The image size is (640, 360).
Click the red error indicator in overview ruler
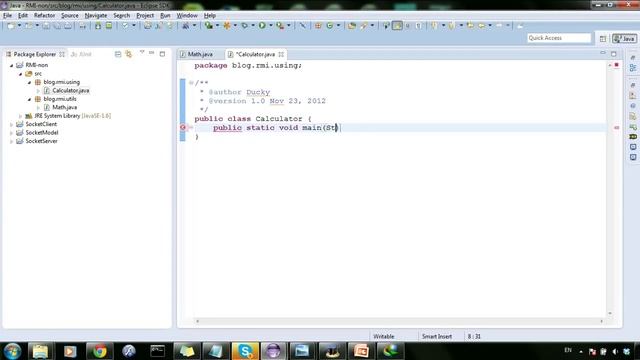point(616,128)
